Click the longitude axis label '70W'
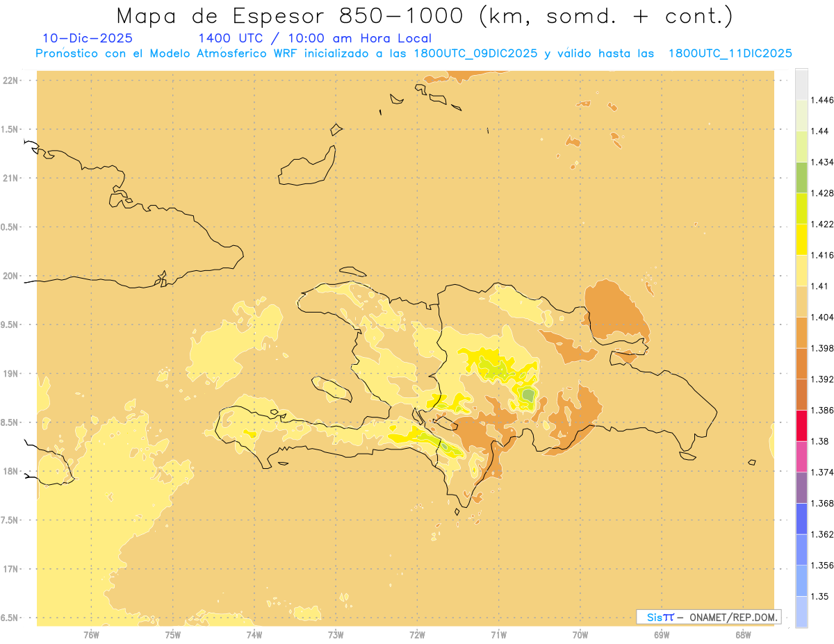This screenshot has width=834, height=644. [580, 634]
